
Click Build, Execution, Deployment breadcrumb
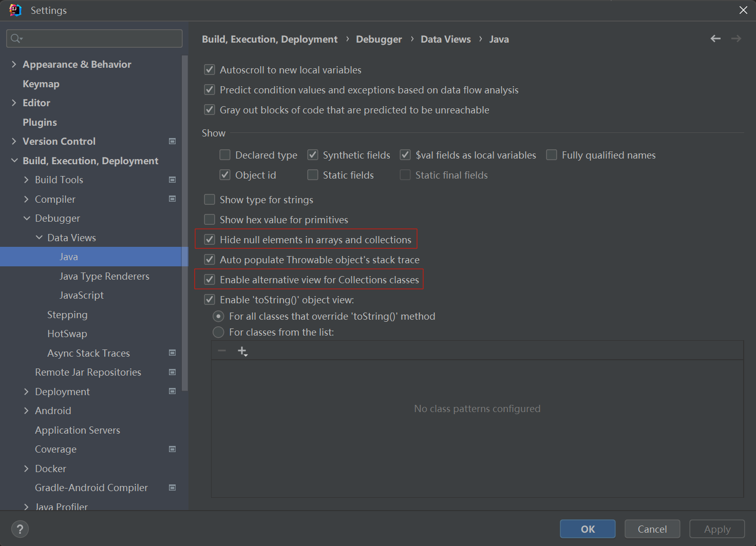pyautogui.click(x=270, y=39)
